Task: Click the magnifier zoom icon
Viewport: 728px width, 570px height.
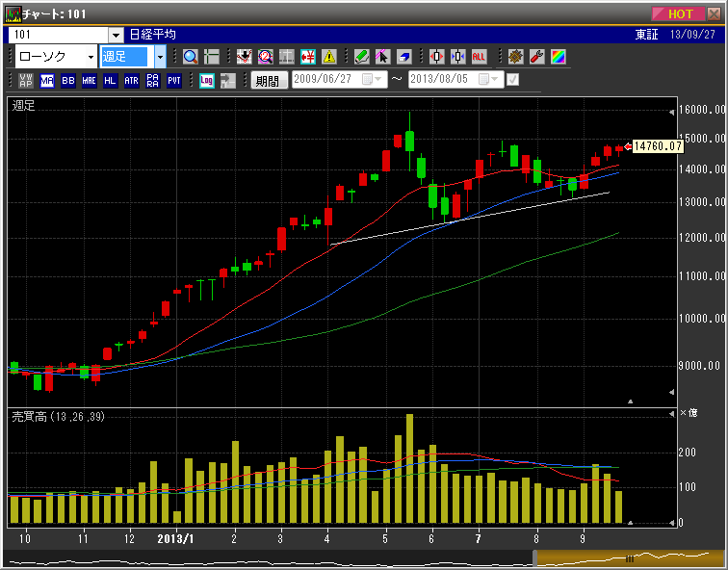Action: [x=191, y=57]
